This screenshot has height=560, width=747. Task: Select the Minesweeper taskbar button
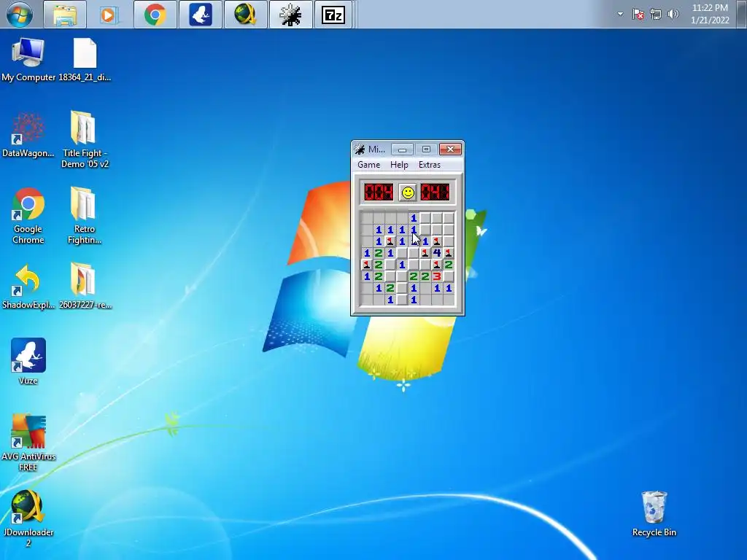click(290, 15)
